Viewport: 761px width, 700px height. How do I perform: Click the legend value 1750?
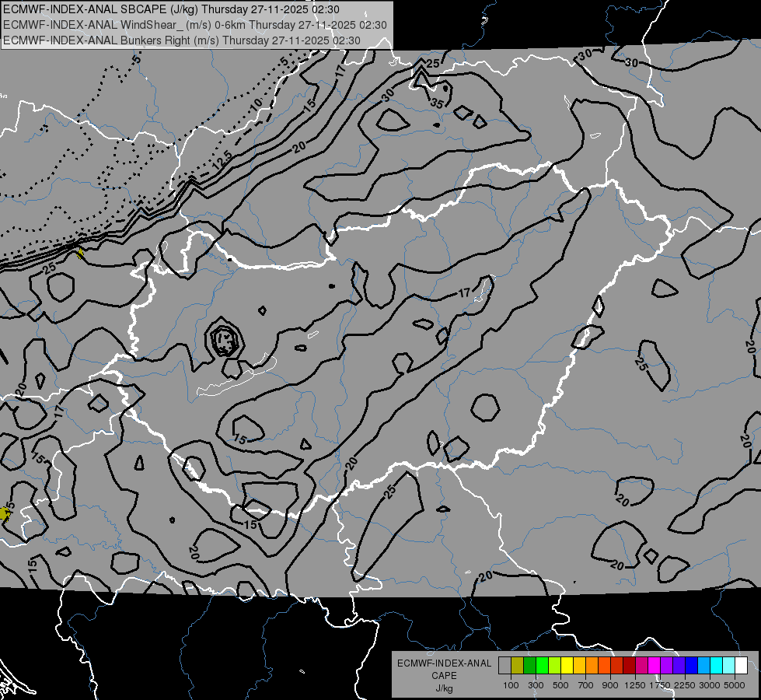click(x=660, y=685)
